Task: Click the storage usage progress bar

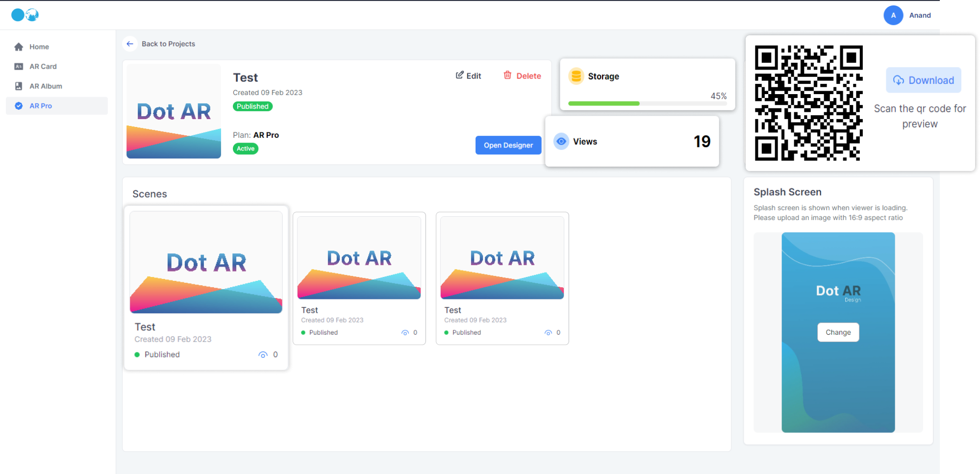Action: 647,103
